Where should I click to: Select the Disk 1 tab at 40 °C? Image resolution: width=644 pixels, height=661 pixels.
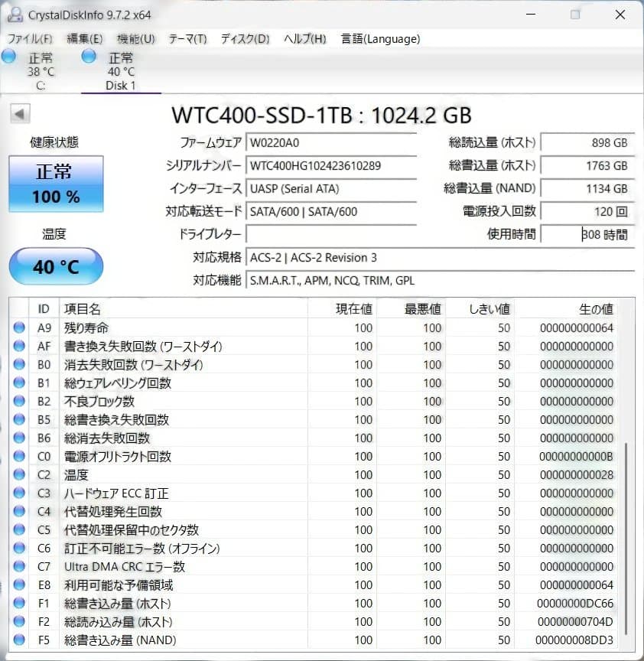[120, 70]
